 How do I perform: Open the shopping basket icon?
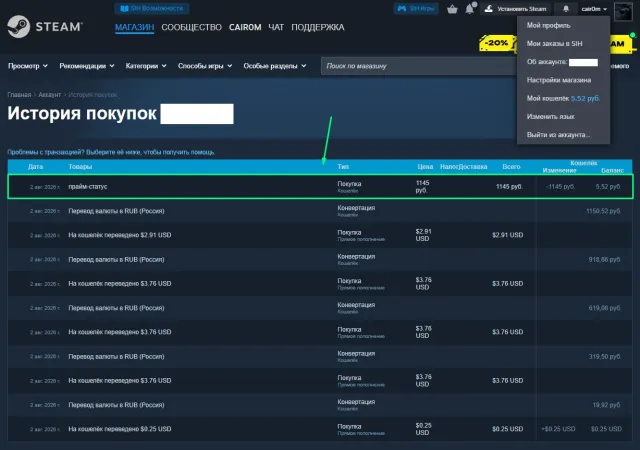[452, 9]
